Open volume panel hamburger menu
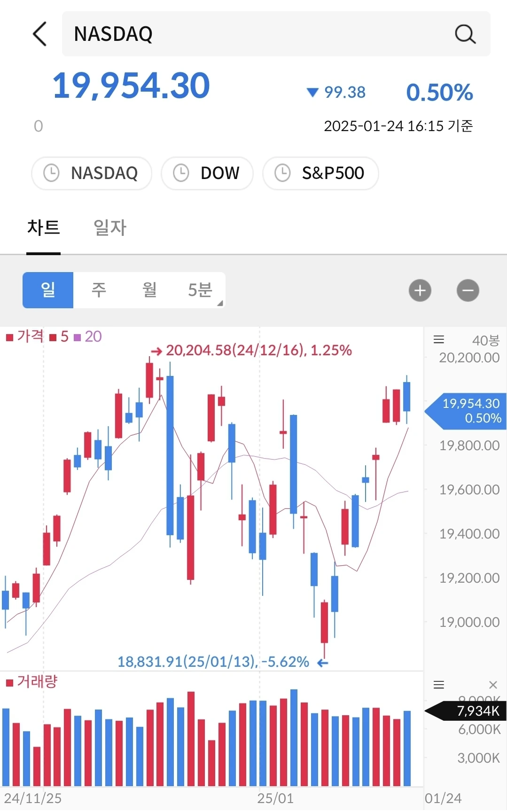Screen dimensions: 507x812 tap(439, 685)
